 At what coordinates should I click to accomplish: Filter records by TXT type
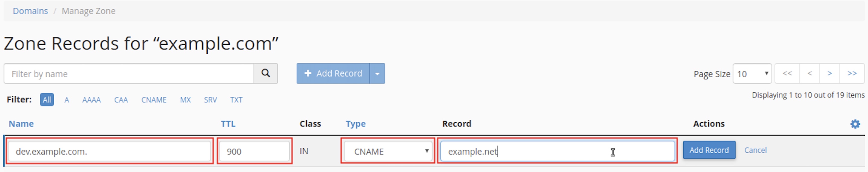(236, 100)
